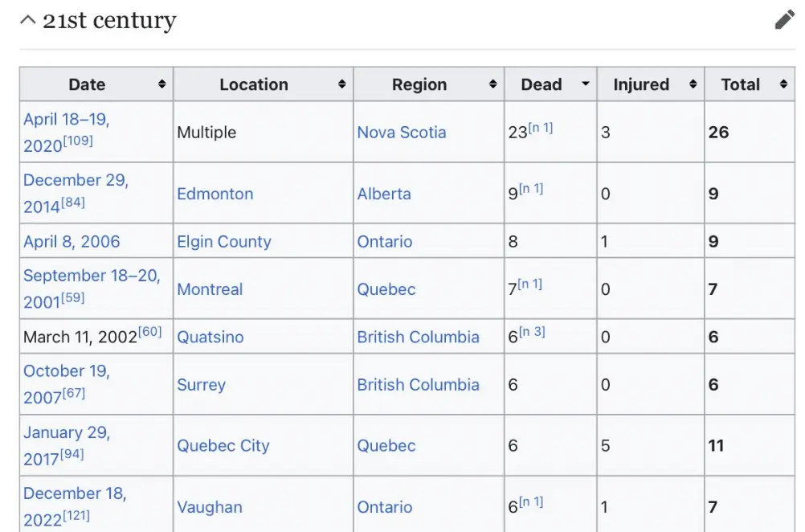805x532 pixels.
Task: Follow the Edmonton location link
Action: coord(215,194)
